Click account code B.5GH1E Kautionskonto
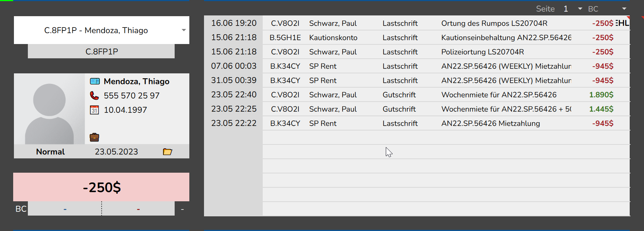This screenshot has height=231, width=644. pos(285,38)
